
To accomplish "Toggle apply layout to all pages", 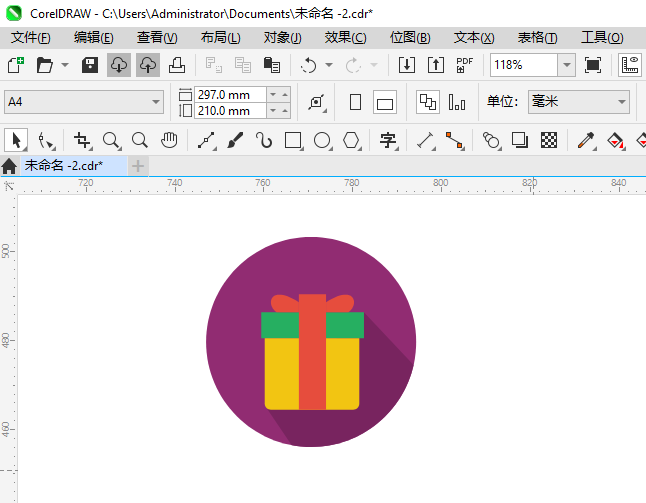I will [x=428, y=102].
